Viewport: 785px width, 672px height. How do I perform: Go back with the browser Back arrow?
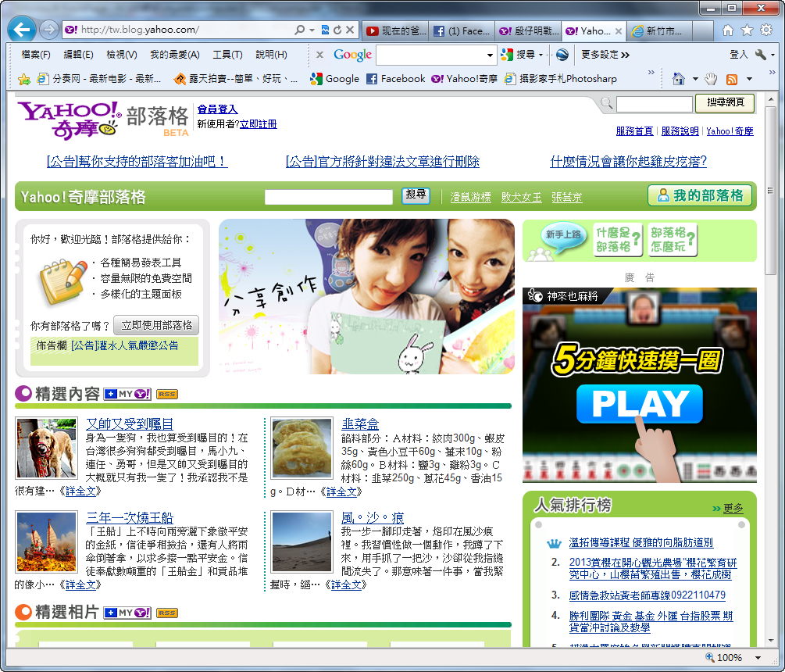(x=22, y=30)
